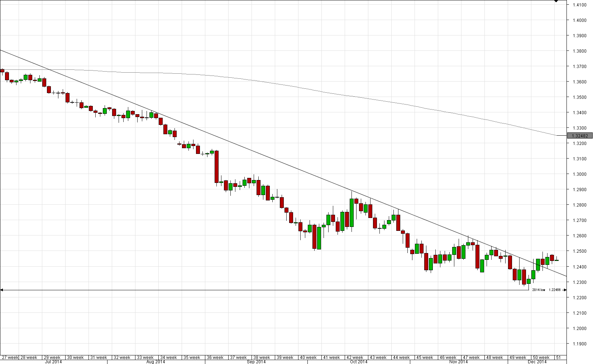Select the '2014 low' annotation label

(539, 290)
